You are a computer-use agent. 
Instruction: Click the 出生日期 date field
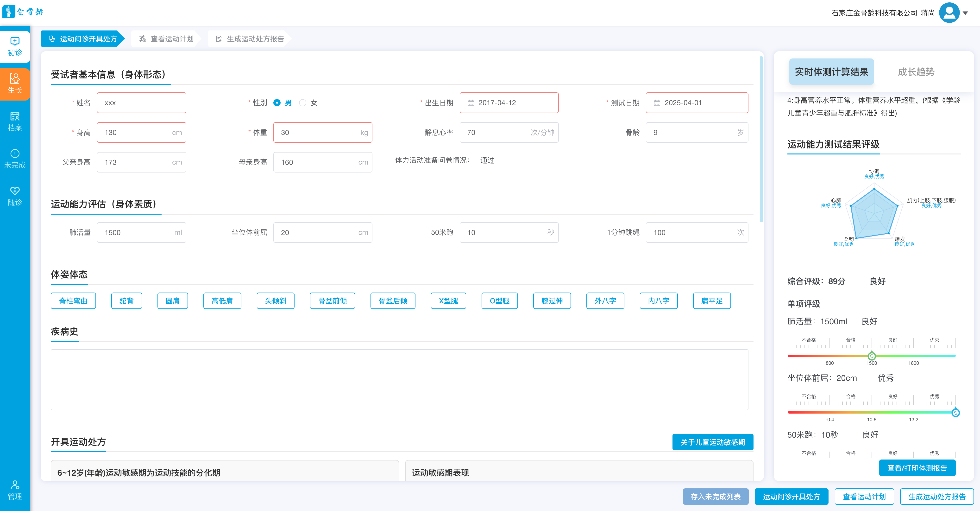(x=509, y=103)
